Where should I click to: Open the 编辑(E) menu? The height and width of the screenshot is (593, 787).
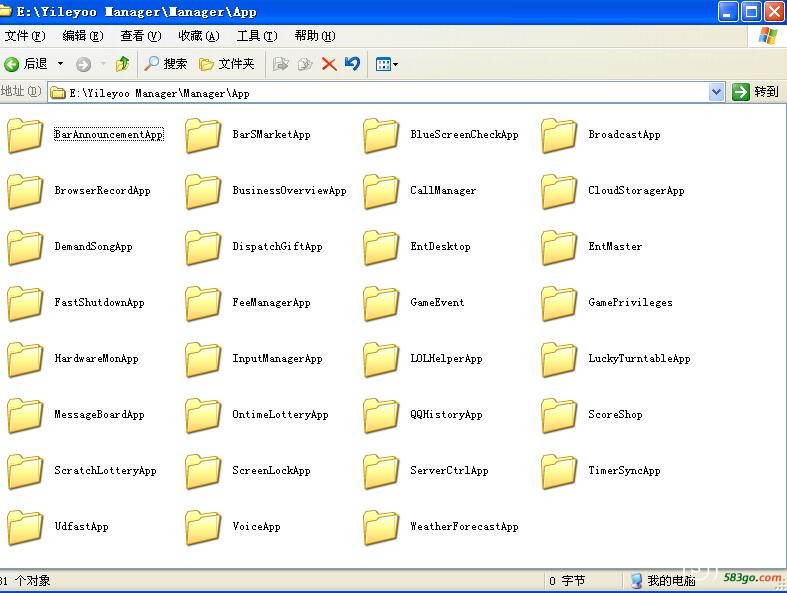[x=83, y=36]
